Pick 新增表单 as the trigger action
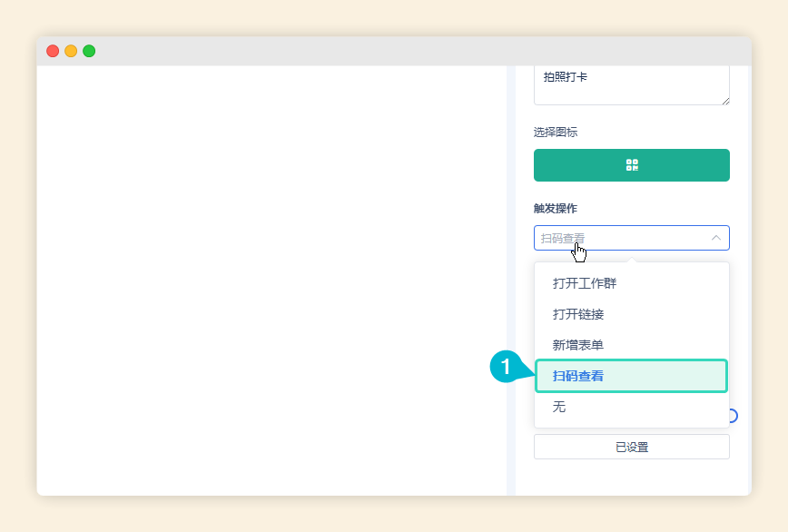This screenshot has height=532, width=788. click(x=578, y=344)
